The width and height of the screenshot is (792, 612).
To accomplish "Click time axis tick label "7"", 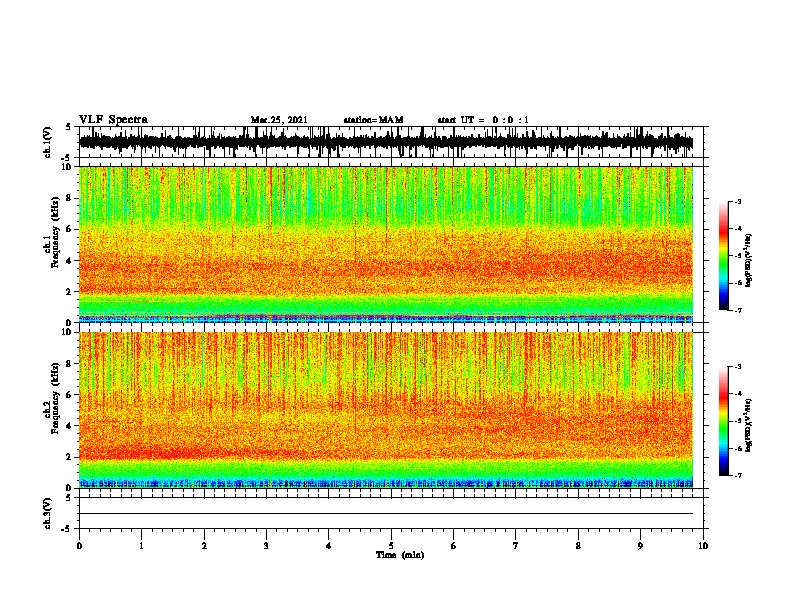I will (516, 546).
